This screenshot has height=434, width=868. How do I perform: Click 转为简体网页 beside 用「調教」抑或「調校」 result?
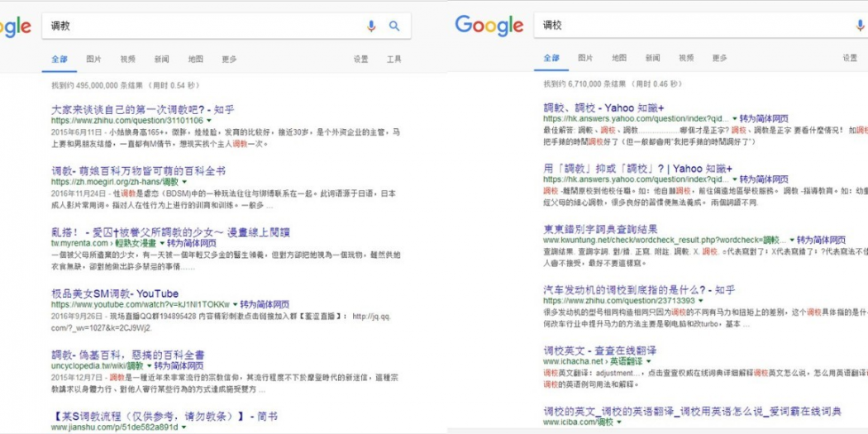[x=765, y=180]
